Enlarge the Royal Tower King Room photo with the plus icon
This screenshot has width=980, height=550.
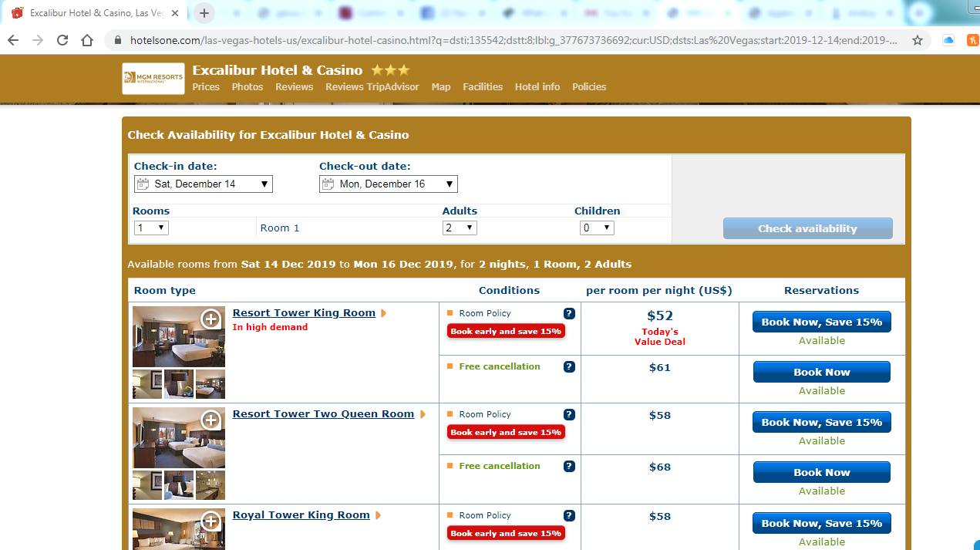click(x=211, y=521)
